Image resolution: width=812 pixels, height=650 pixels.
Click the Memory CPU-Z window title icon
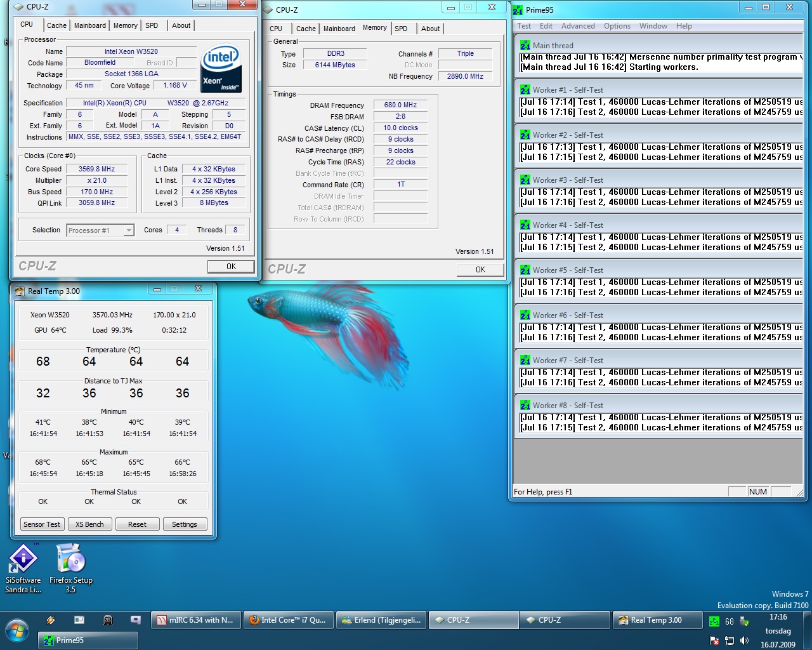[x=268, y=10]
